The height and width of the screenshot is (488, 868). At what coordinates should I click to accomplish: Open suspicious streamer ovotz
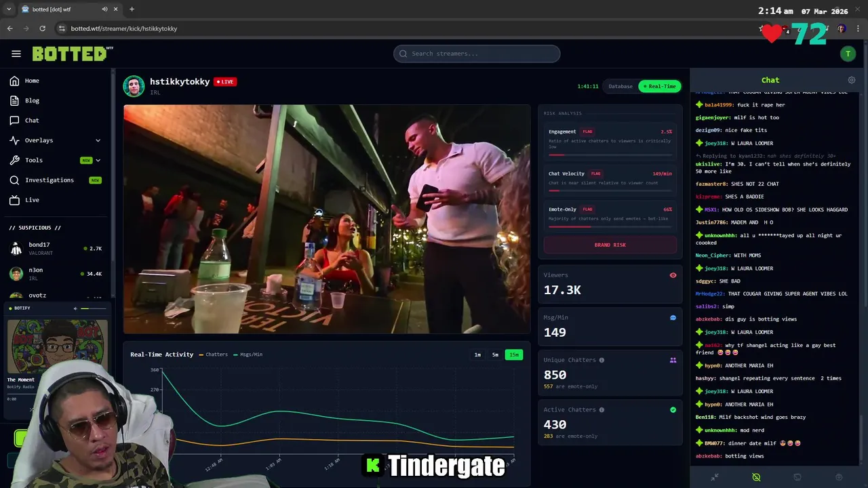(56, 296)
